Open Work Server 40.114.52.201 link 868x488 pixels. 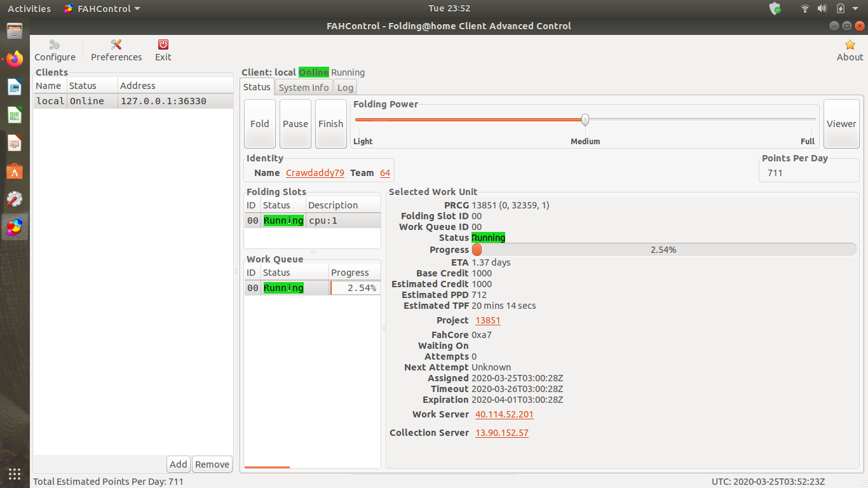coord(505,414)
